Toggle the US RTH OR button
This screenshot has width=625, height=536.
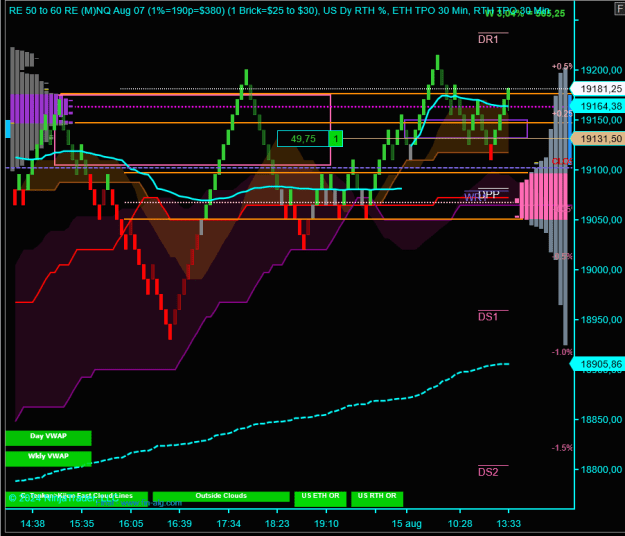pos(377,499)
